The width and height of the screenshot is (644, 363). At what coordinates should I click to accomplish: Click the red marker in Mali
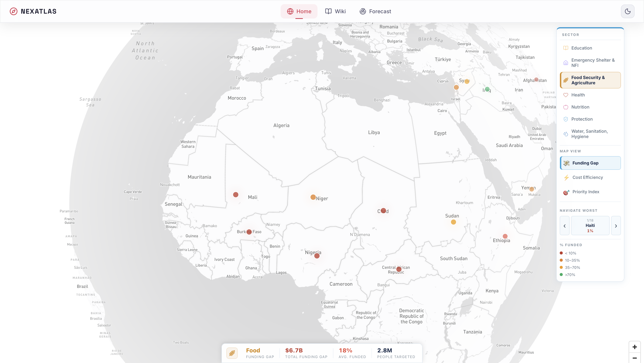235,195
